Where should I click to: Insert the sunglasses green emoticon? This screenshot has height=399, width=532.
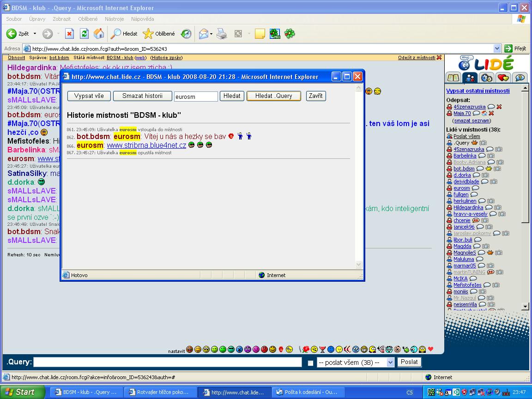click(231, 350)
